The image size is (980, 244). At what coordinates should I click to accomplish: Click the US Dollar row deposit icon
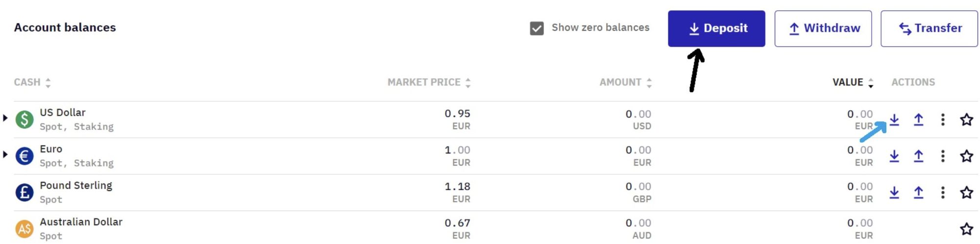click(x=894, y=120)
